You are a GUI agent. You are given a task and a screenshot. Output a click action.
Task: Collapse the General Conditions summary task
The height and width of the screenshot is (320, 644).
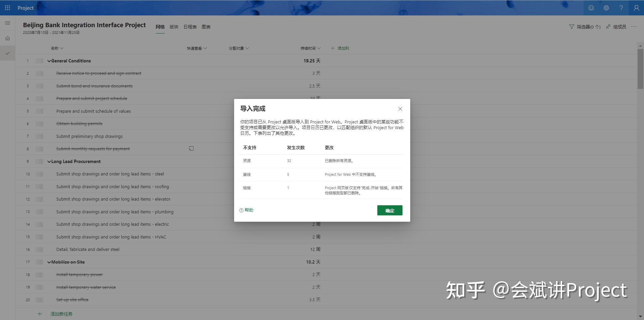click(49, 61)
